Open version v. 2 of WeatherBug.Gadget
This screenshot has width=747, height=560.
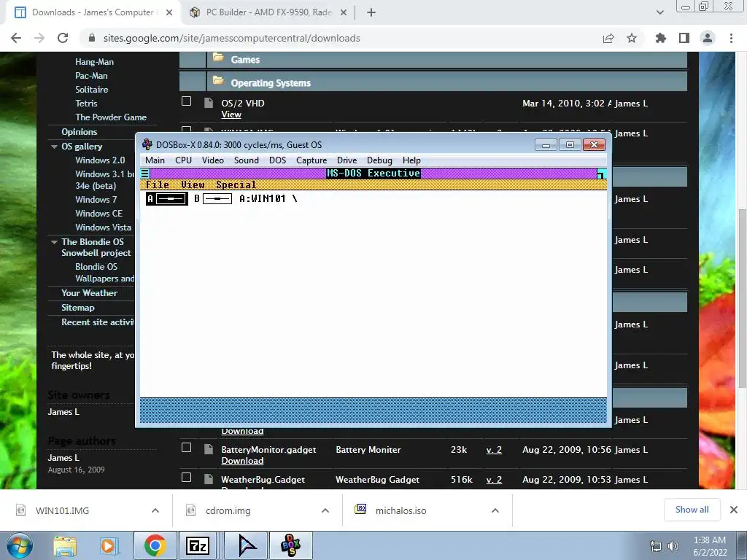(x=494, y=480)
